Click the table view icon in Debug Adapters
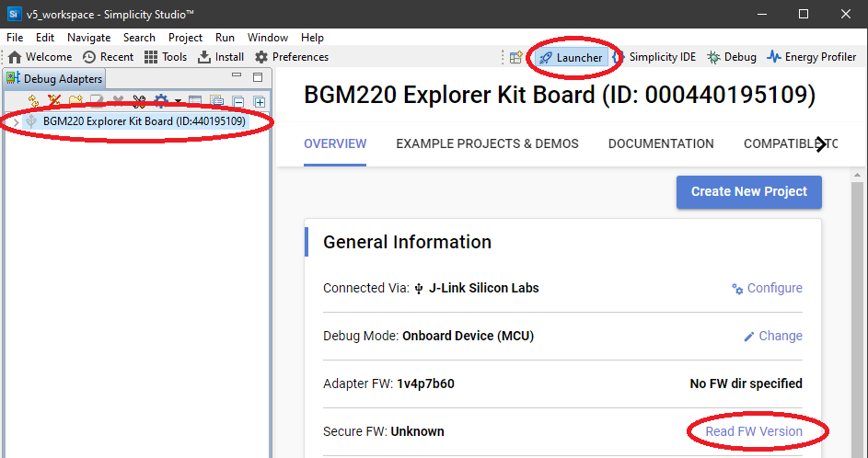868x458 pixels. click(195, 100)
